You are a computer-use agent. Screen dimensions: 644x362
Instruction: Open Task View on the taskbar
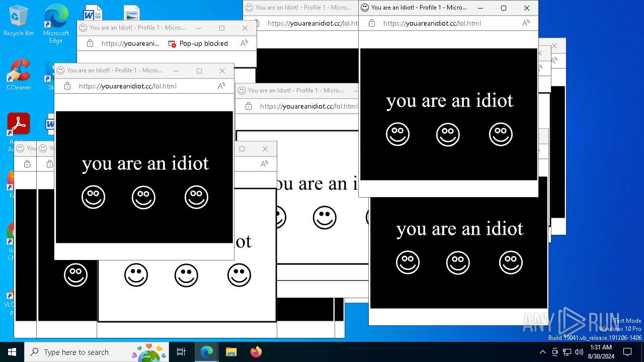click(x=181, y=352)
